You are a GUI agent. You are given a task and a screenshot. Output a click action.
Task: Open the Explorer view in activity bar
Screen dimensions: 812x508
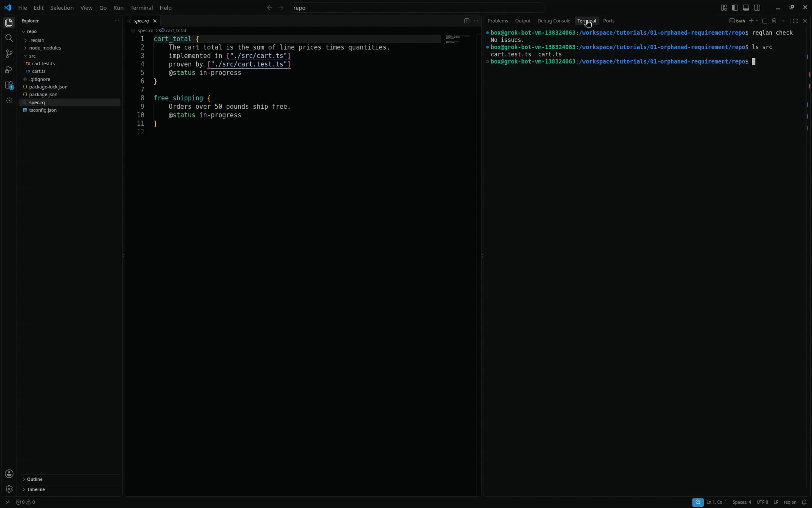[9, 23]
